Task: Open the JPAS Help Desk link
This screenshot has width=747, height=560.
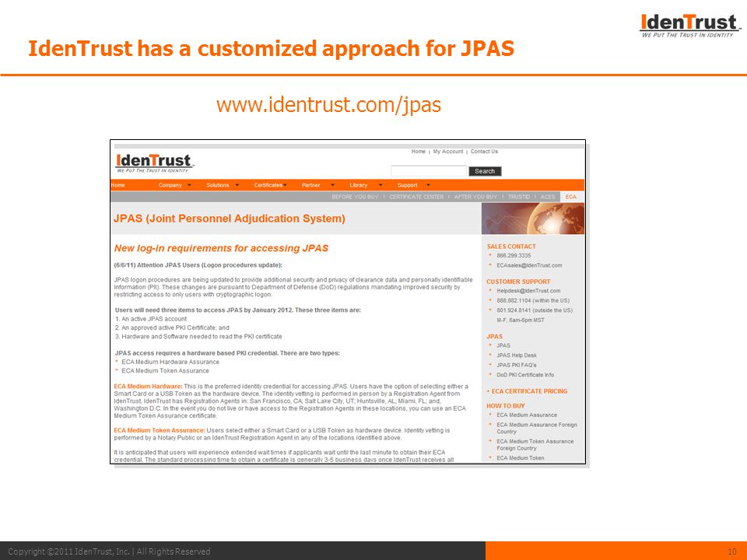Action: click(x=517, y=355)
